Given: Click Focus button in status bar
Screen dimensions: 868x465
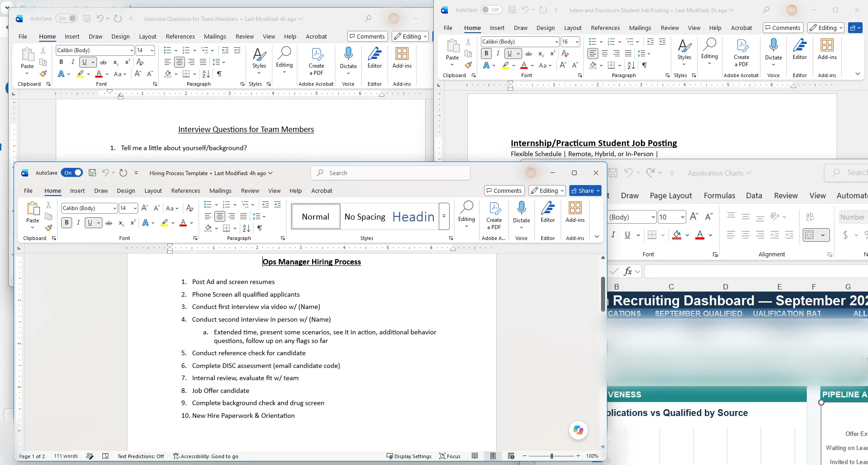Looking at the screenshot, I should coord(450,456).
